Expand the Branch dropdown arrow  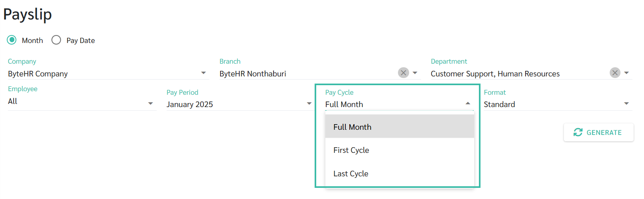click(415, 73)
